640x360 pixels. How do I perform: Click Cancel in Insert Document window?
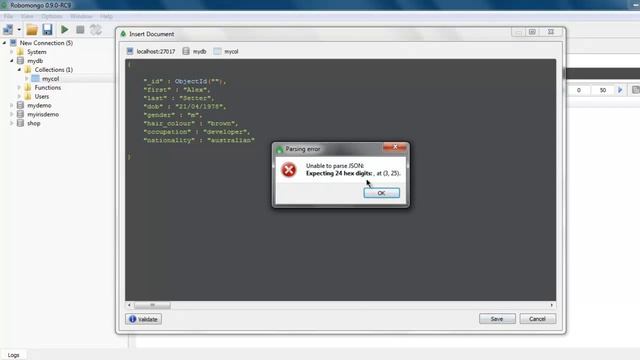[x=537, y=319]
